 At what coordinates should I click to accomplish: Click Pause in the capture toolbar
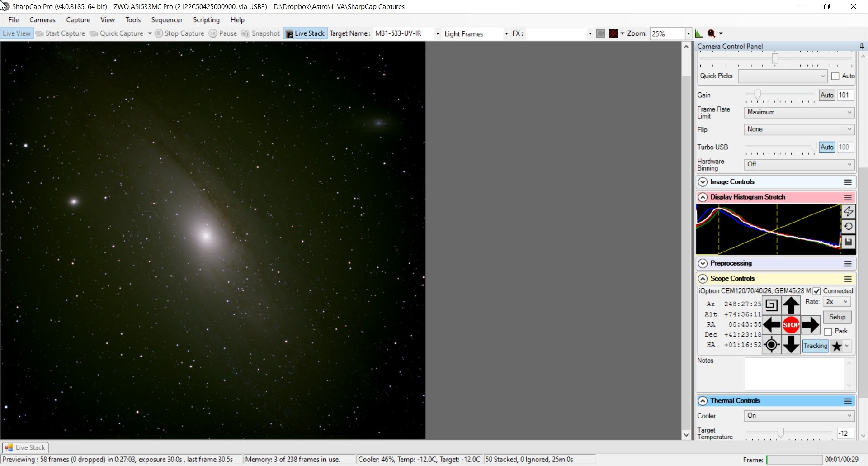223,33
